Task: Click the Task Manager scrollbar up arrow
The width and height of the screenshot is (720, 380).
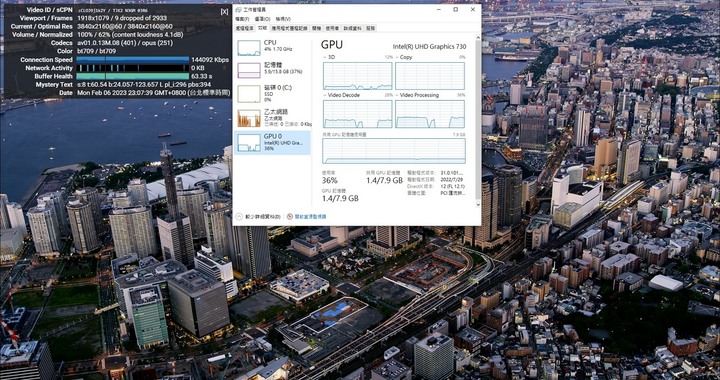Action: (x=478, y=37)
